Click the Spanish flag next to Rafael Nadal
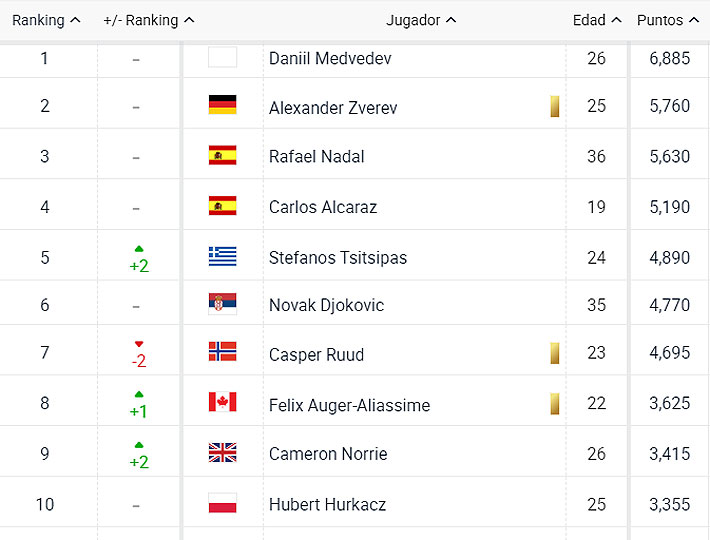The width and height of the screenshot is (710, 540). coord(222,156)
